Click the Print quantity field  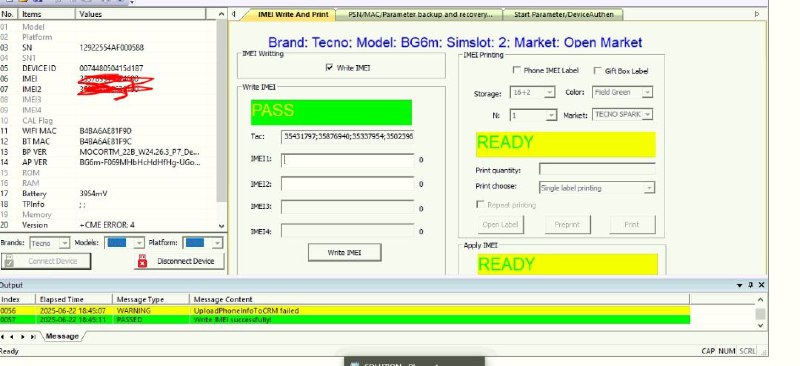(597, 169)
